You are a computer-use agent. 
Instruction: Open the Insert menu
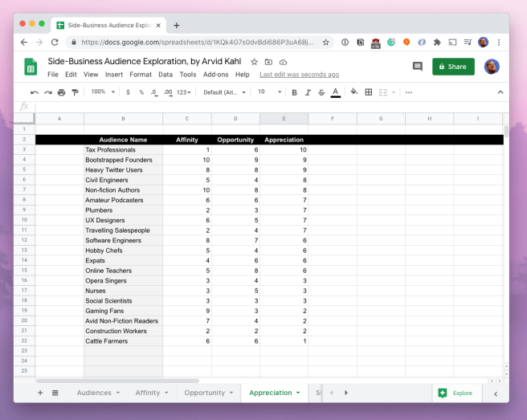pos(114,75)
